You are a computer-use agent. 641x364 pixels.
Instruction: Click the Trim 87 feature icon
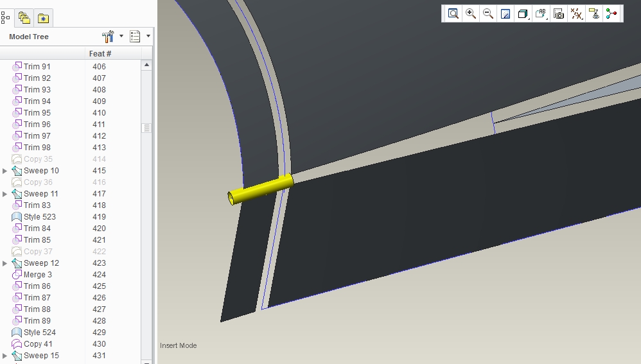[x=17, y=297]
